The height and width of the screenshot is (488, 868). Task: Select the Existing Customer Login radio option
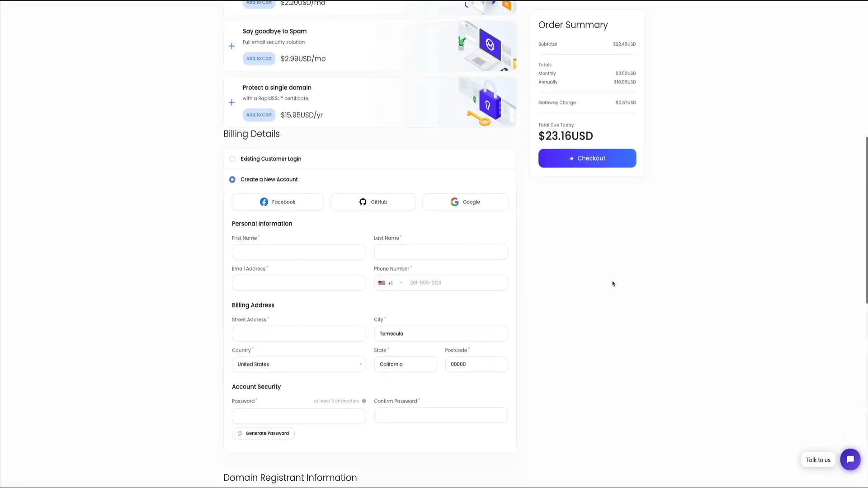pos(232,159)
